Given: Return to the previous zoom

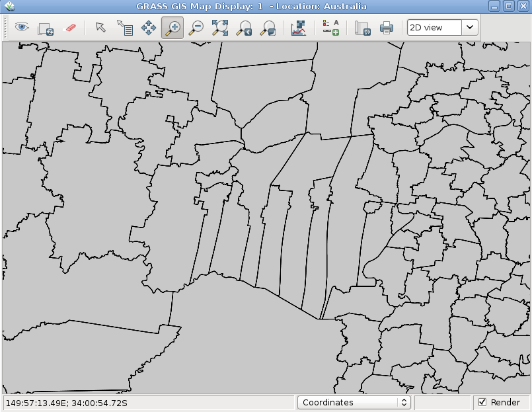Looking at the screenshot, I should 244,28.
